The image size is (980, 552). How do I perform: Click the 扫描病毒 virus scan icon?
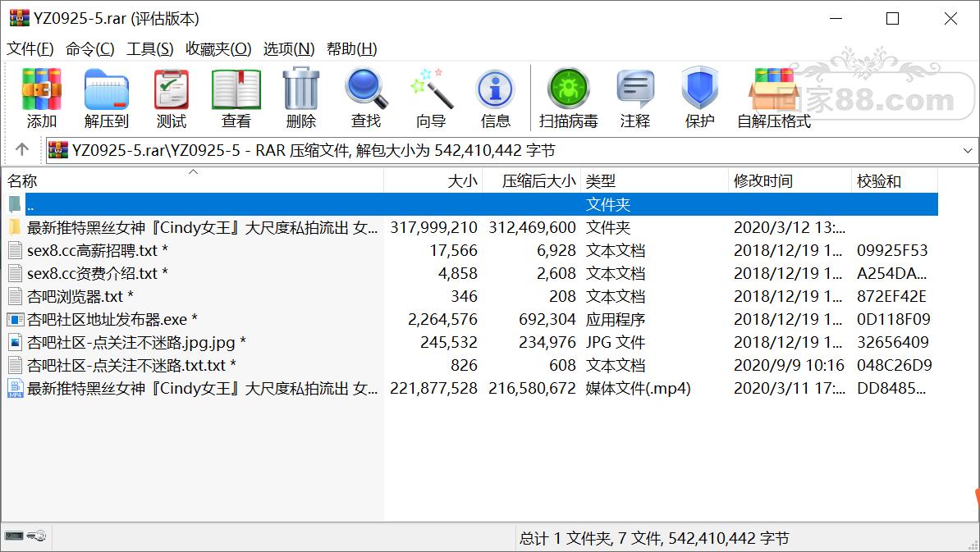click(569, 89)
